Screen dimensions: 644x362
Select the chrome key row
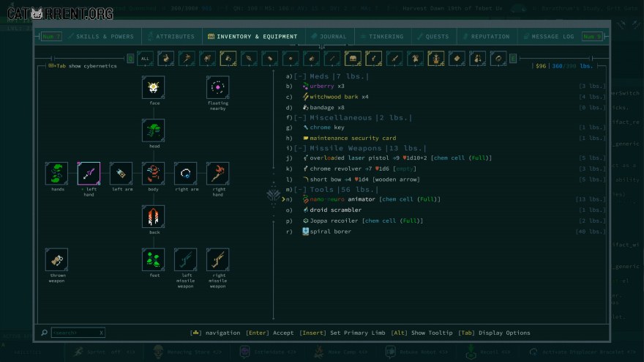pyautogui.click(x=446, y=127)
